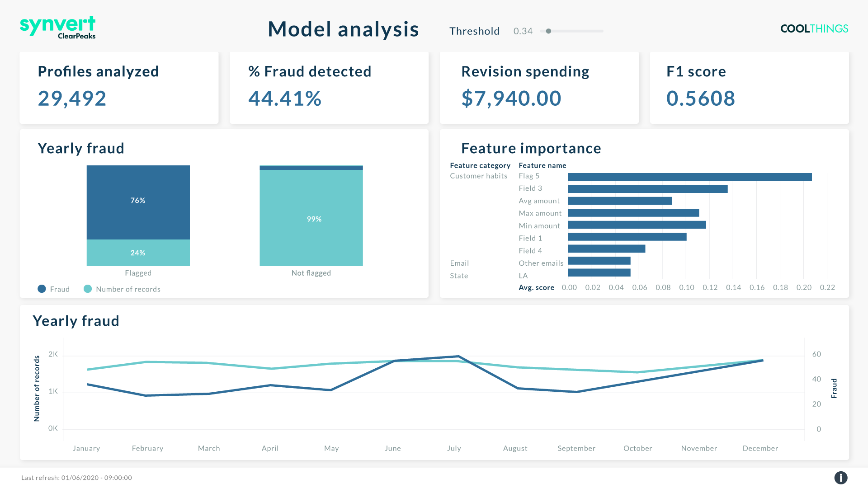This screenshot has width=868, height=488.
Task: Click the % Fraud detected value 44.41%
Action: [285, 99]
